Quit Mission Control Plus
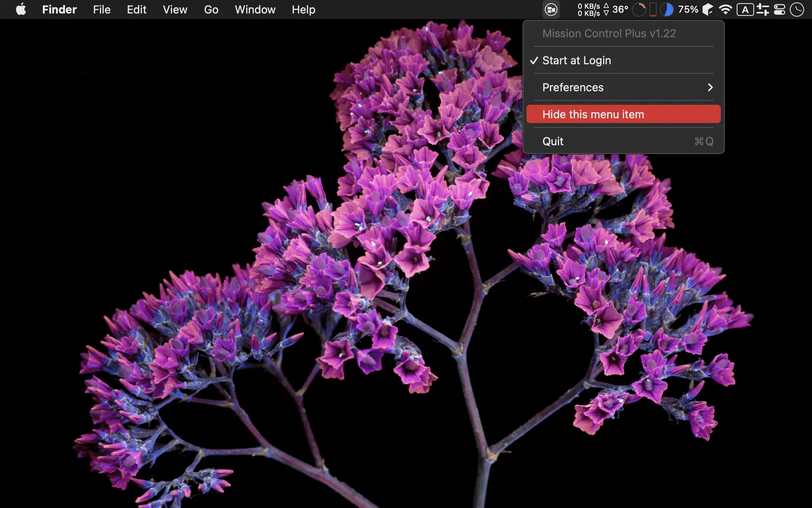This screenshot has width=812, height=508. click(x=623, y=141)
